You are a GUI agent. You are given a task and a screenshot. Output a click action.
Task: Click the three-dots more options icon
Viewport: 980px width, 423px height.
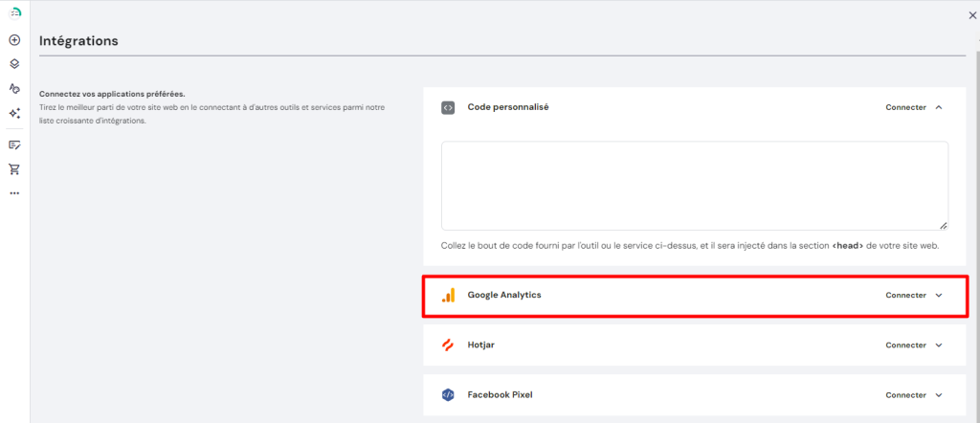[14, 193]
